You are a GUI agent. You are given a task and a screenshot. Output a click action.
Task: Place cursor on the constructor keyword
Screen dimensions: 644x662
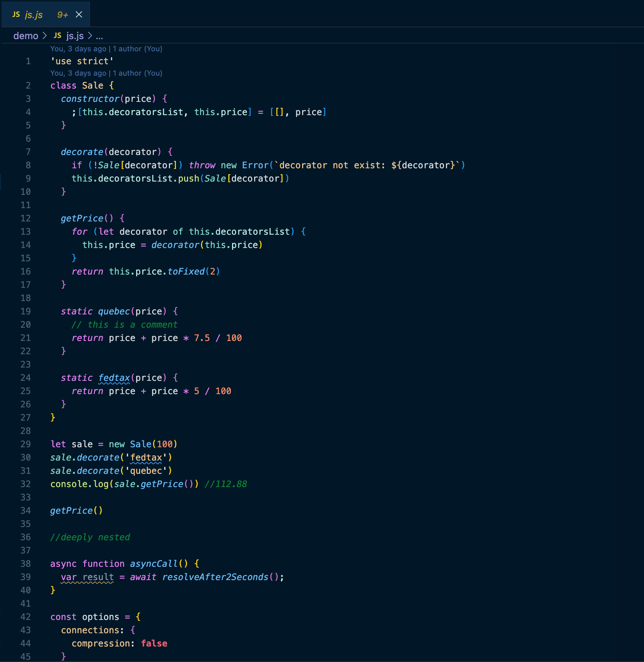(x=90, y=99)
